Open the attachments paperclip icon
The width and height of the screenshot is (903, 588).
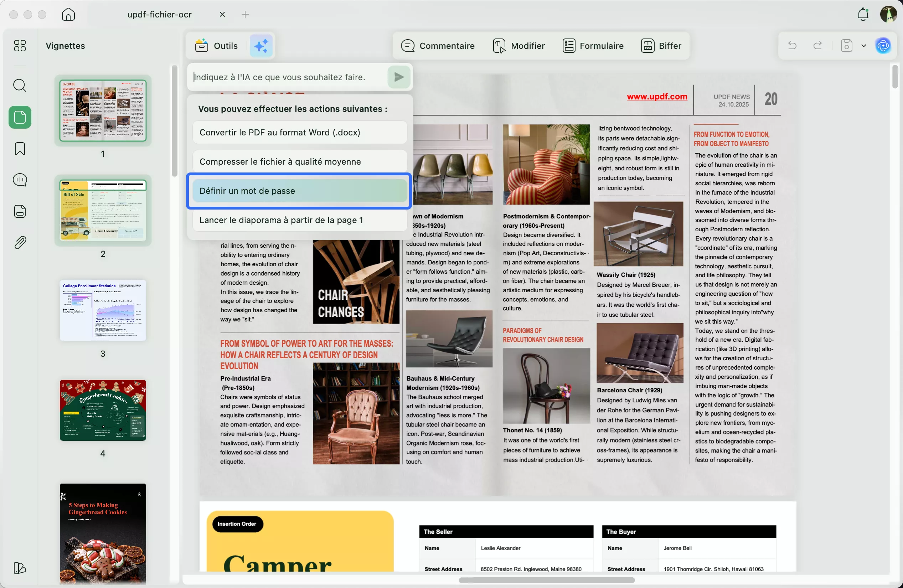tap(20, 242)
